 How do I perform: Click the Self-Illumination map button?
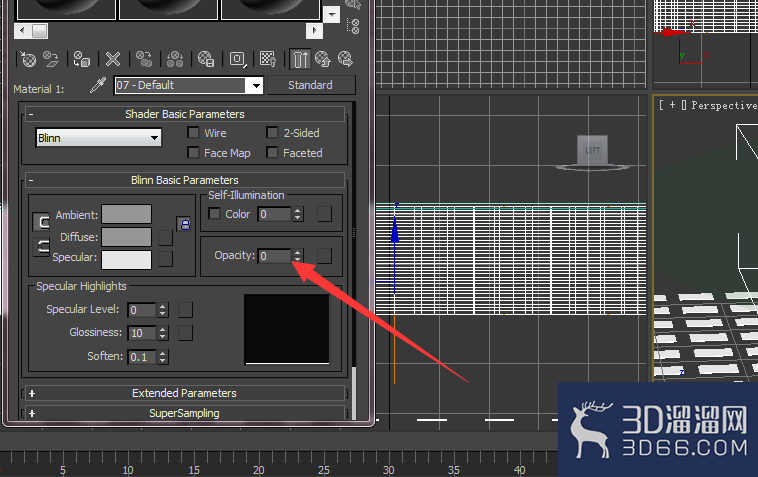click(324, 214)
